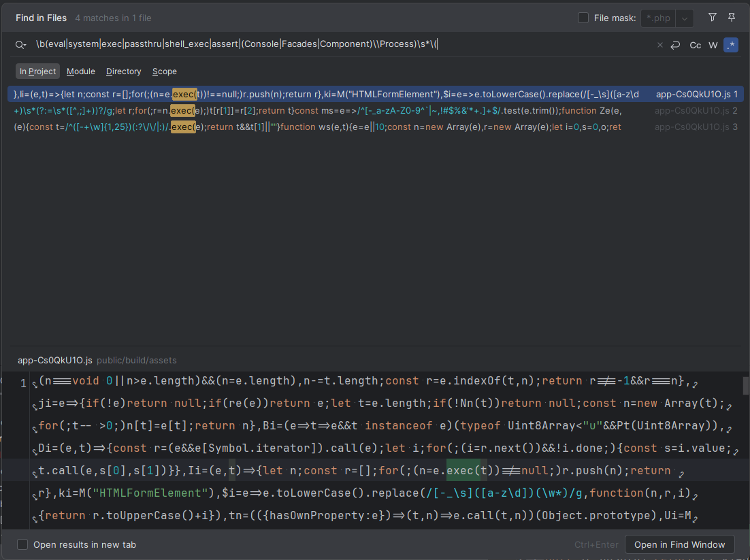Switch to the Directory scope tab
The width and height of the screenshot is (750, 560).
coord(123,71)
